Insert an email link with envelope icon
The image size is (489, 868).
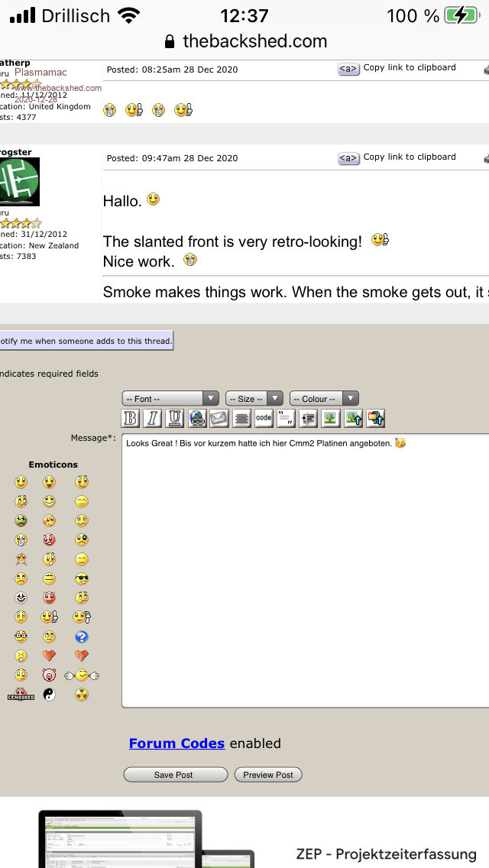click(x=219, y=418)
